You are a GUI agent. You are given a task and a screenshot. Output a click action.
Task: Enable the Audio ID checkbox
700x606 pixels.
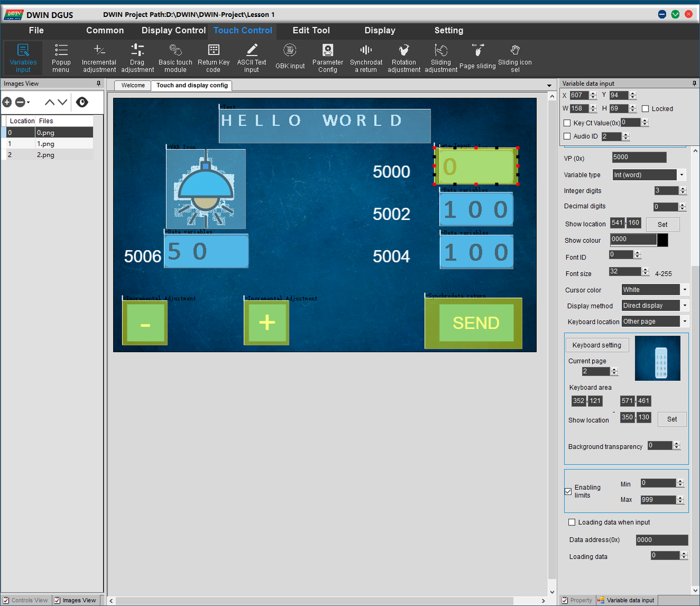[567, 136]
